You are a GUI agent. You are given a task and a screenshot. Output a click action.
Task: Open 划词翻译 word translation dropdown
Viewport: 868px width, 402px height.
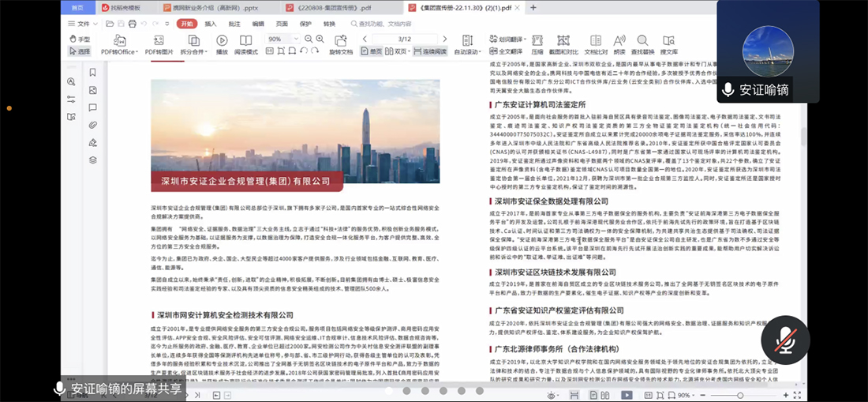point(507,39)
